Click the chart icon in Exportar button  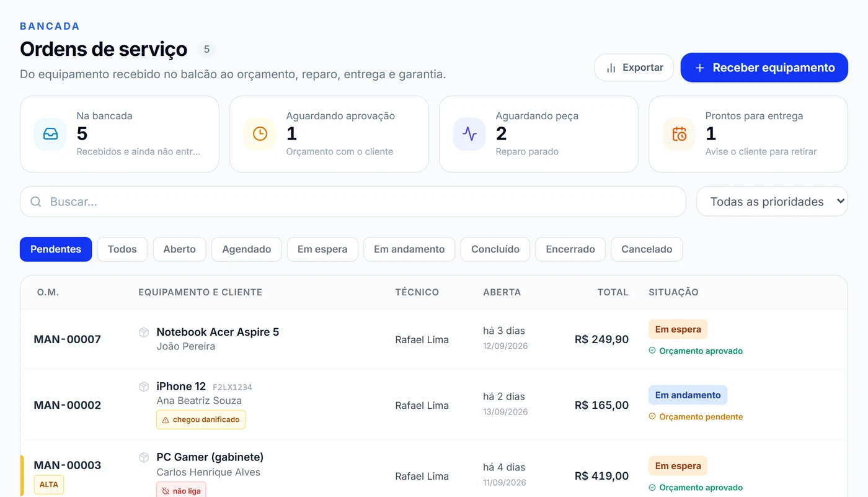coord(611,68)
